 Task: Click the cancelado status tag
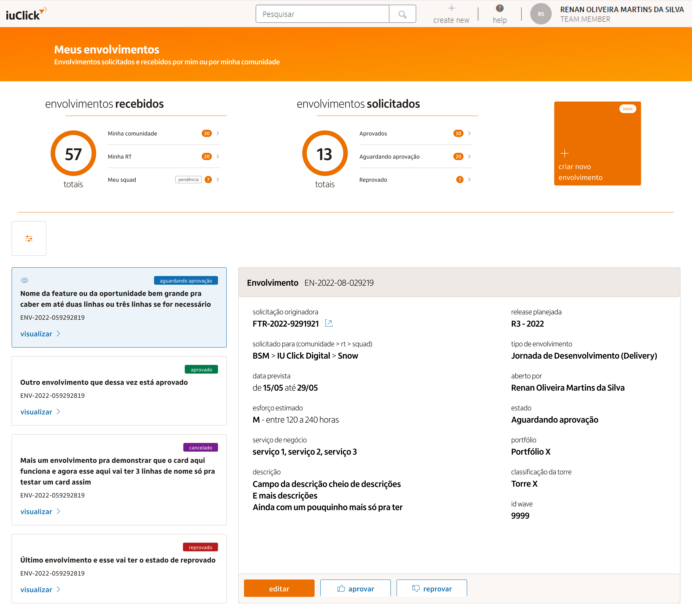pyautogui.click(x=200, y=447)
